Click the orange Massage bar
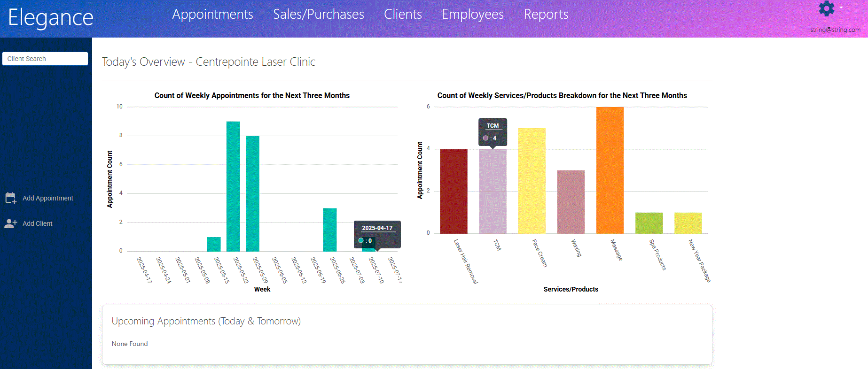 [x=610, y=170]
